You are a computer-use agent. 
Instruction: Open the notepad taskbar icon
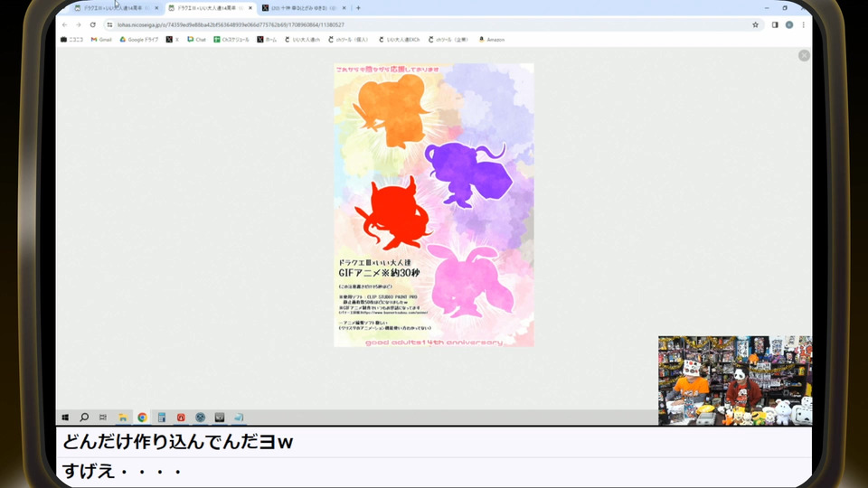(x=239, y=418)
